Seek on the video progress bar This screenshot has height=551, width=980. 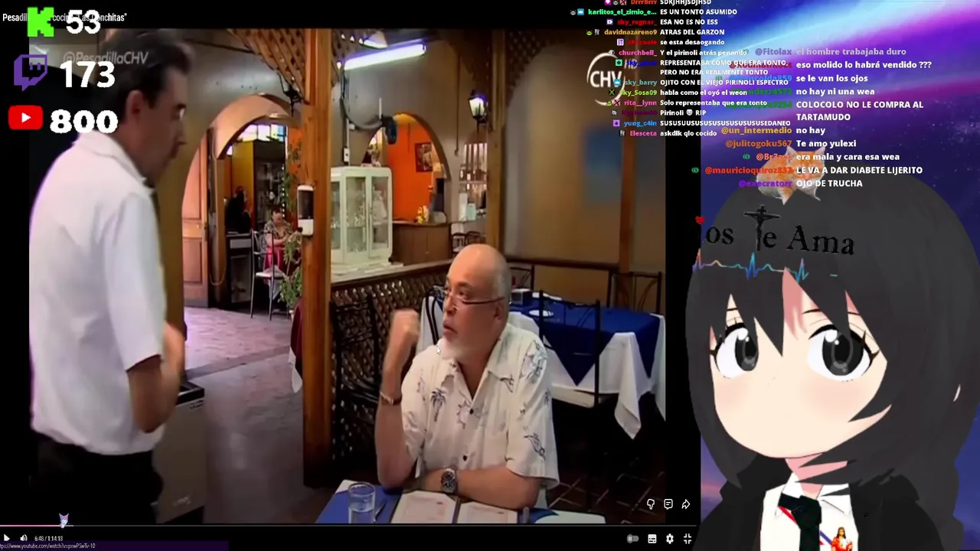point(348,527)
